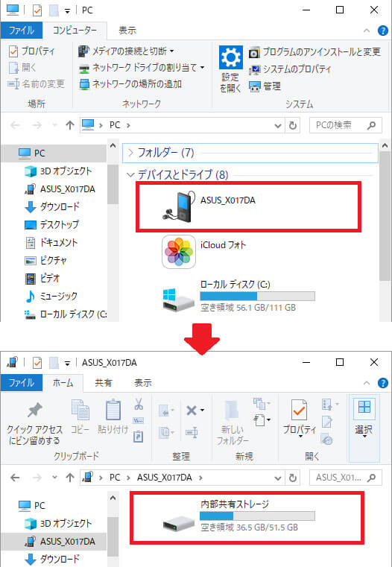Open recent locations dropdown in ASUS_X017DA window

pyautogui.click(x=54, y=478)
